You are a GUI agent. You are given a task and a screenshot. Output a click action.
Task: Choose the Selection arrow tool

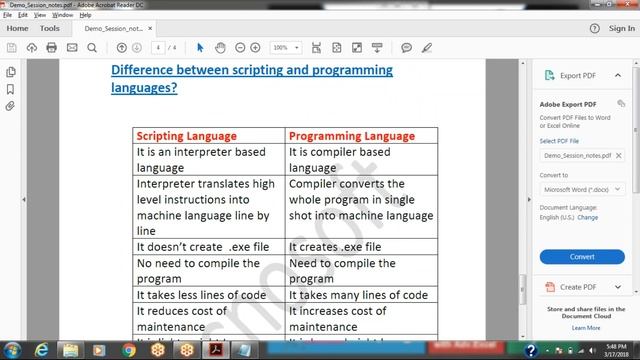pos(200,48)
